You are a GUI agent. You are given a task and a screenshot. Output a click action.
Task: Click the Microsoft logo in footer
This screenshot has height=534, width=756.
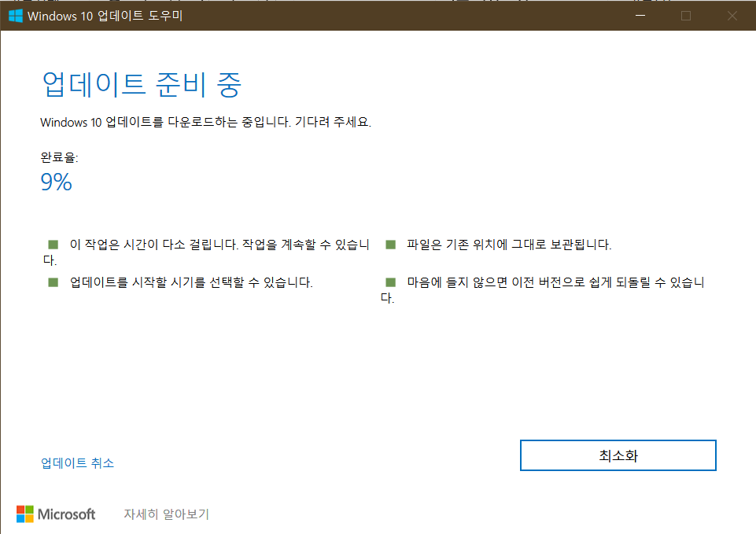[56, 514]
